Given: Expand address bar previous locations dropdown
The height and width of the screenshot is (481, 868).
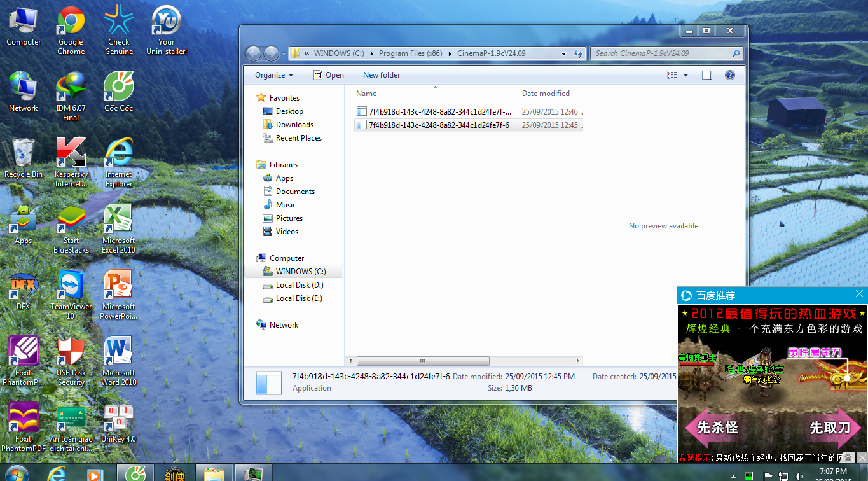Looking at the screenshot, I should pyautogui.click(x=564, y=53).
